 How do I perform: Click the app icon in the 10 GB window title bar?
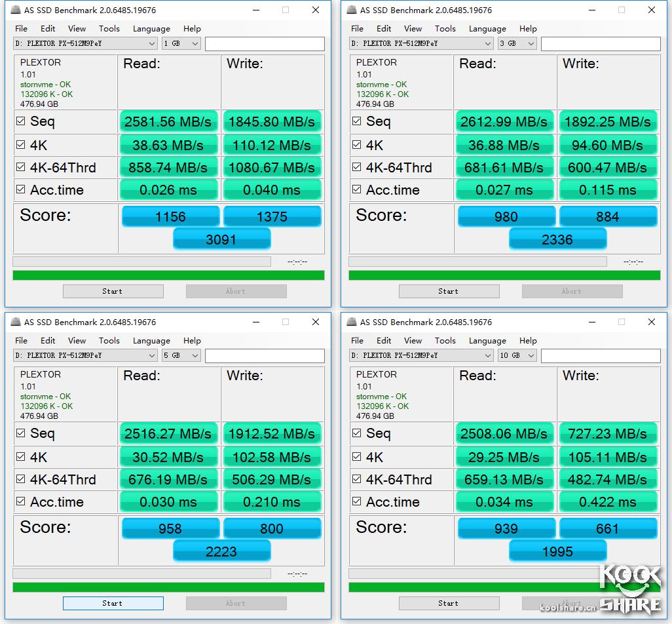pos(352,322)
